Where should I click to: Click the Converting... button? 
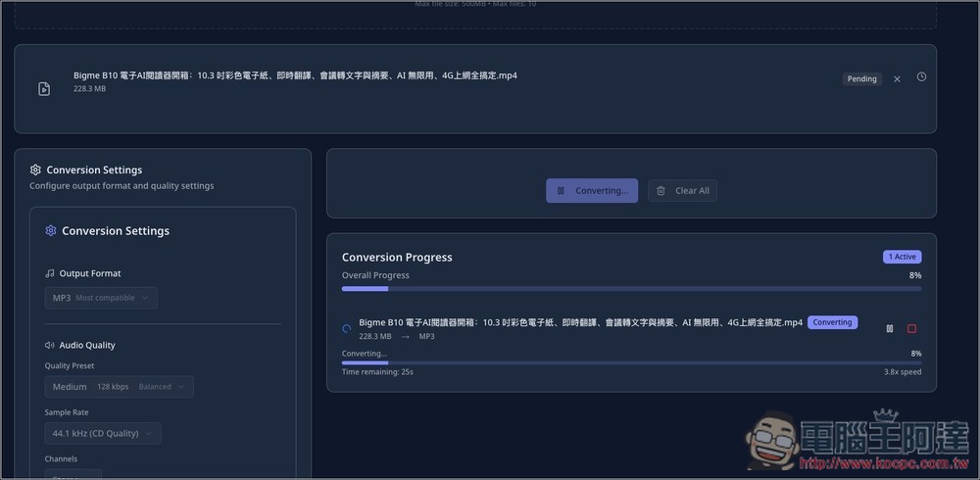pos(592,191)
